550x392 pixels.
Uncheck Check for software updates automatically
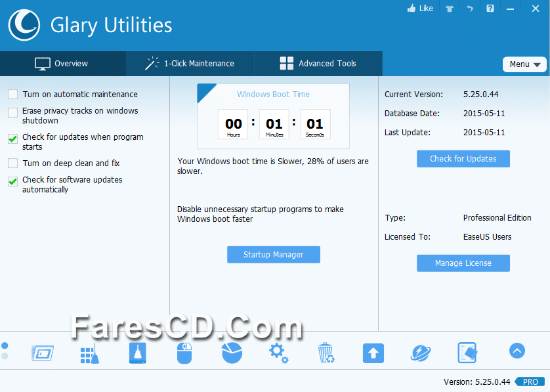click(13, 181)
